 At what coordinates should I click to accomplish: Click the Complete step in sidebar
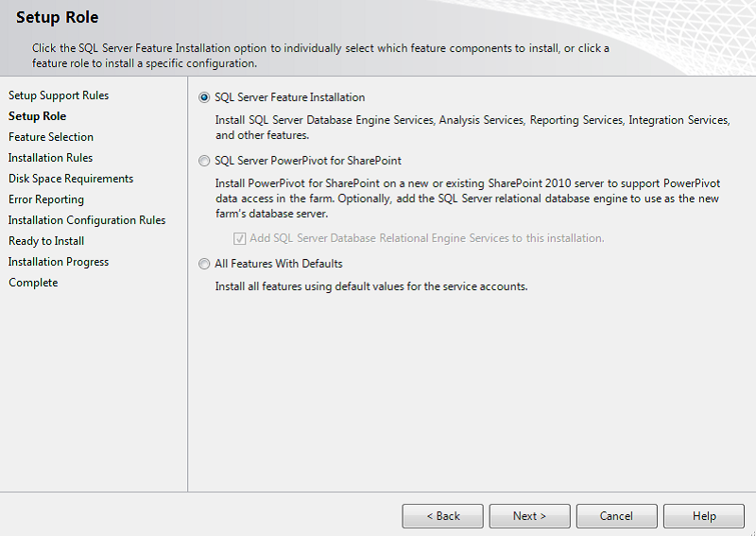[x=33, y=283]
